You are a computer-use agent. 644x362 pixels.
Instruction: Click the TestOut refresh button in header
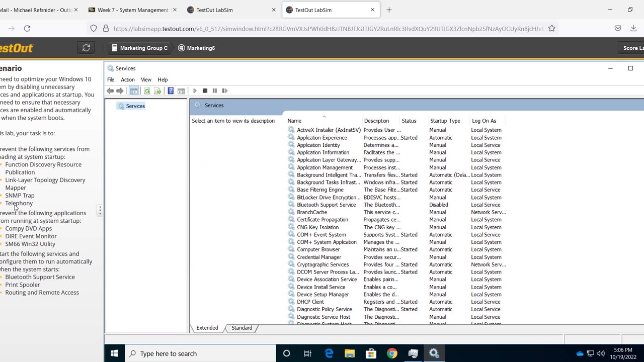pos(86,48)
